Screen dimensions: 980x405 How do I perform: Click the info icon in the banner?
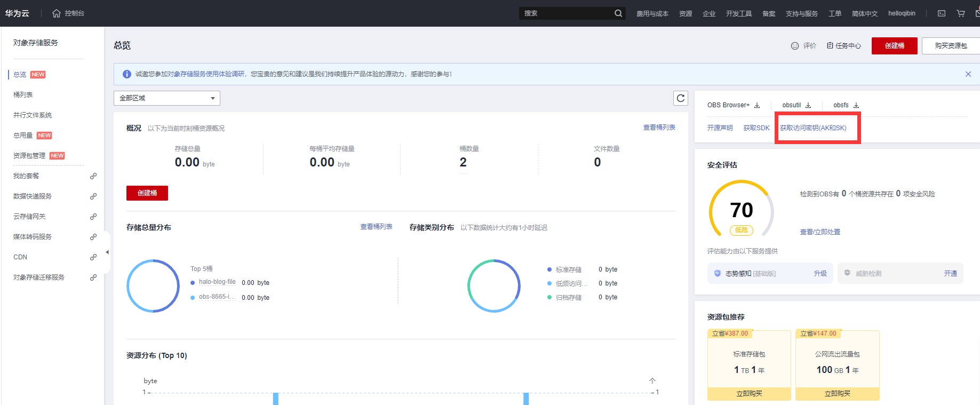click(x=127, y=74)
